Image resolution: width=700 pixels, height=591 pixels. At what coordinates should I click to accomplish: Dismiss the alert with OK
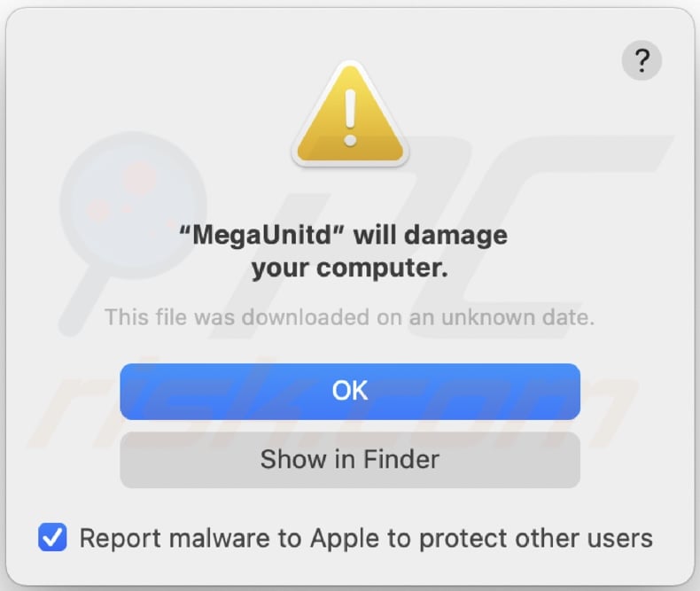350,391
